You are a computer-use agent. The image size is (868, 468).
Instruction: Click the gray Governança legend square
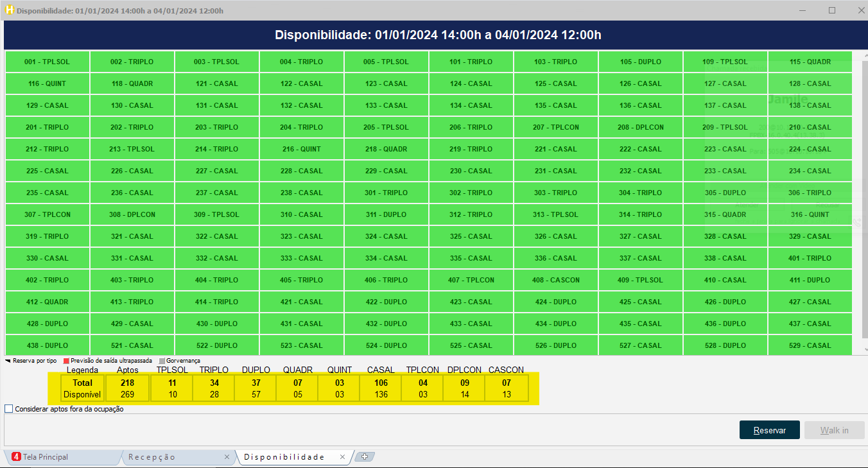coord(162,361)
